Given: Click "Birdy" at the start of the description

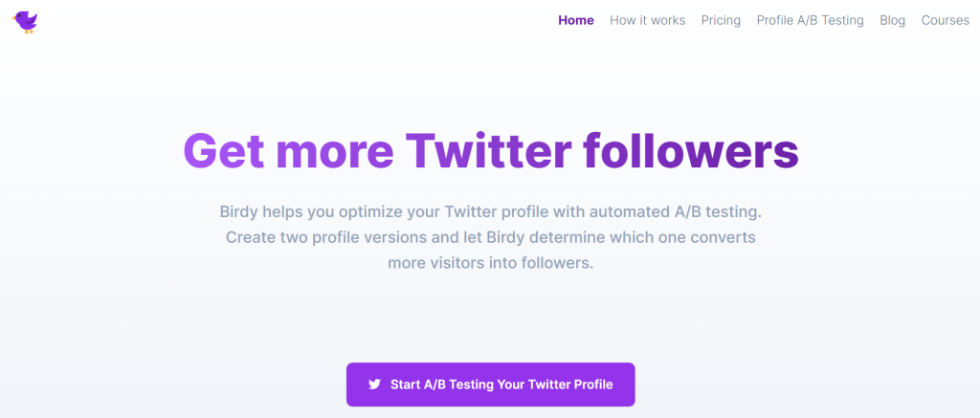Looking at the screenshot, I should (239, 210).
